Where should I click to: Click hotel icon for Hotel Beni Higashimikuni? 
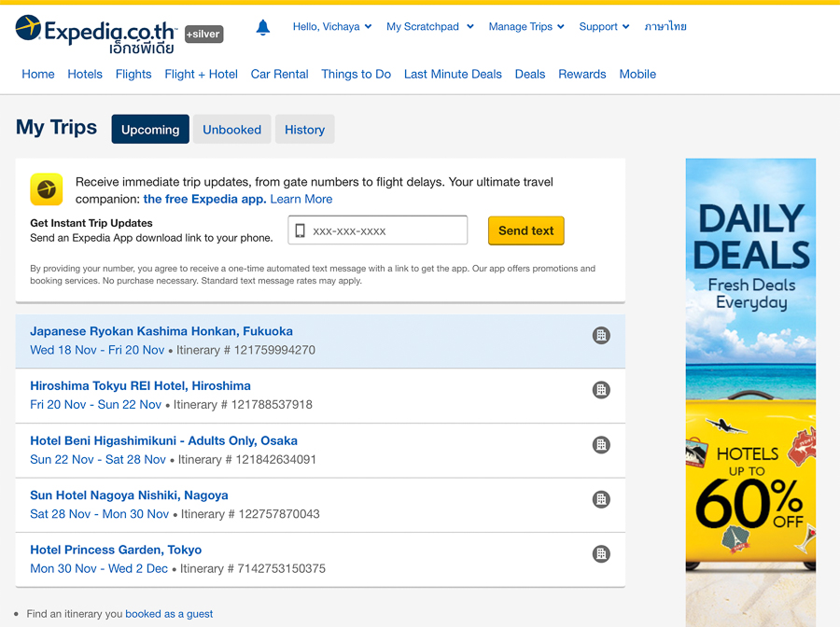pos(601,444)
